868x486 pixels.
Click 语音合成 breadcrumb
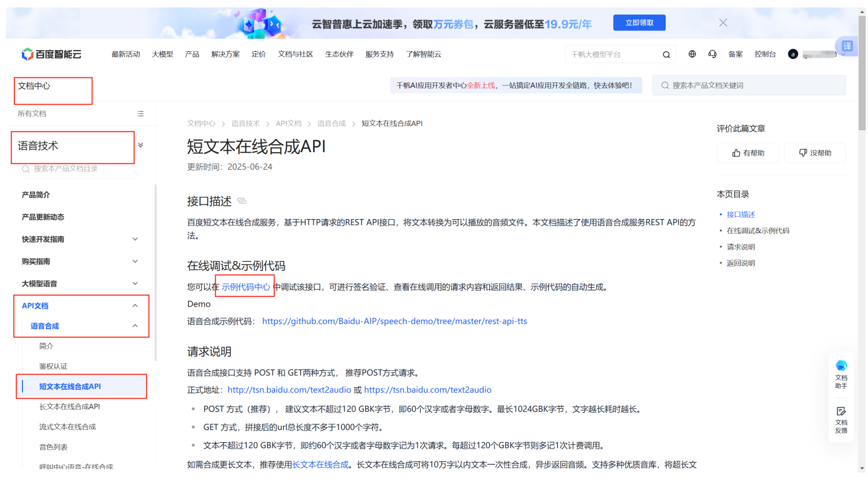click(331, 123)
